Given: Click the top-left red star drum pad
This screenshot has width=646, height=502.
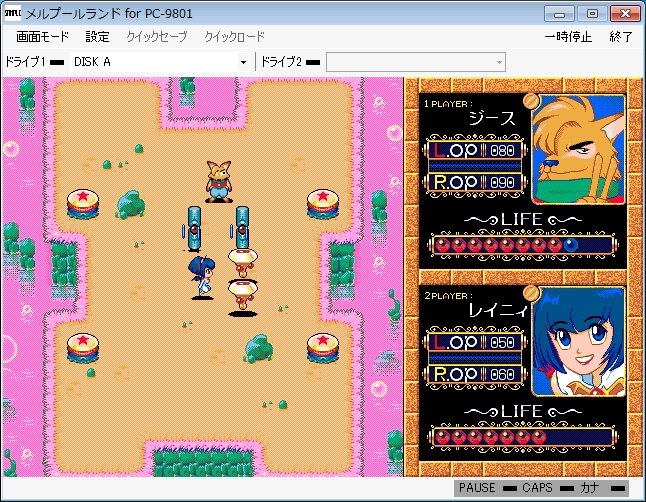Looking at the screenshot, I should (x=83, y=204).
